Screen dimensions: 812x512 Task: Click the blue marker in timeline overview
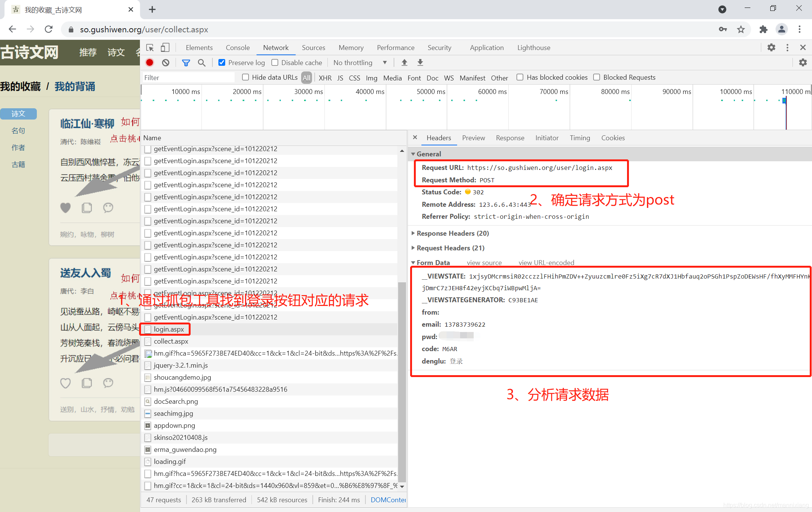click(784, 101)
